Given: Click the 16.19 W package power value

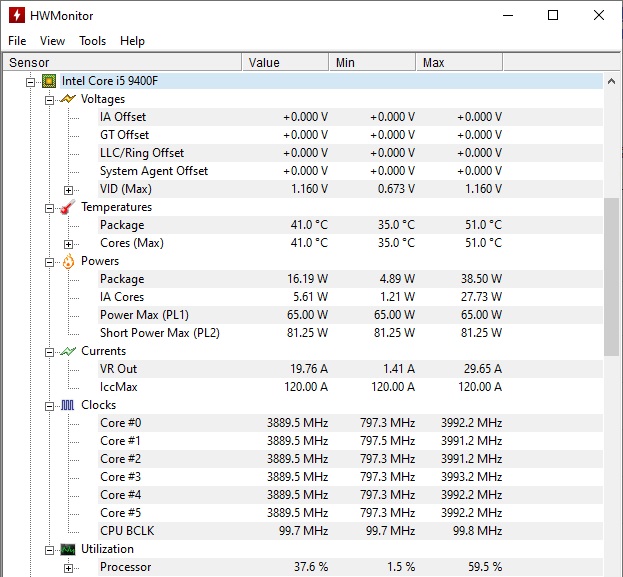Looking at the screenshot, I should [308, 279].
